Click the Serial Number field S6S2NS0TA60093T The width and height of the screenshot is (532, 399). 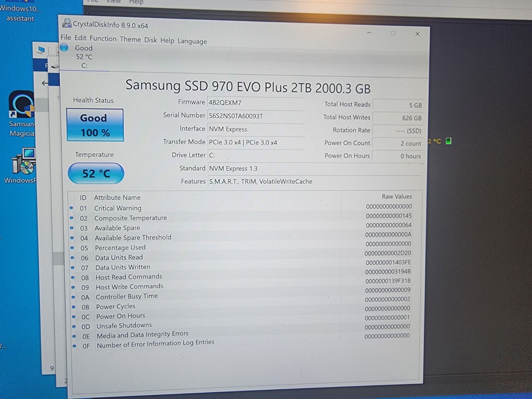pyautogui.click(x=256, y=116)
